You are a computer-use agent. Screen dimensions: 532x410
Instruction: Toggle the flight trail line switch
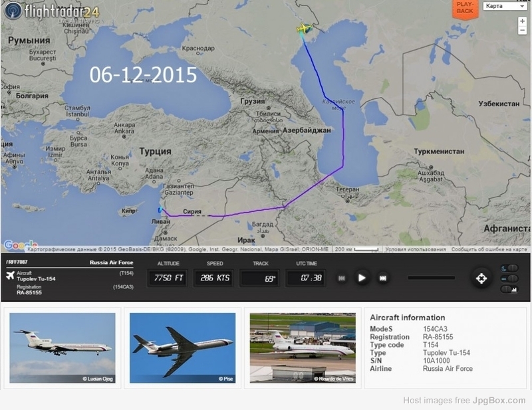[x=509, y=278]
